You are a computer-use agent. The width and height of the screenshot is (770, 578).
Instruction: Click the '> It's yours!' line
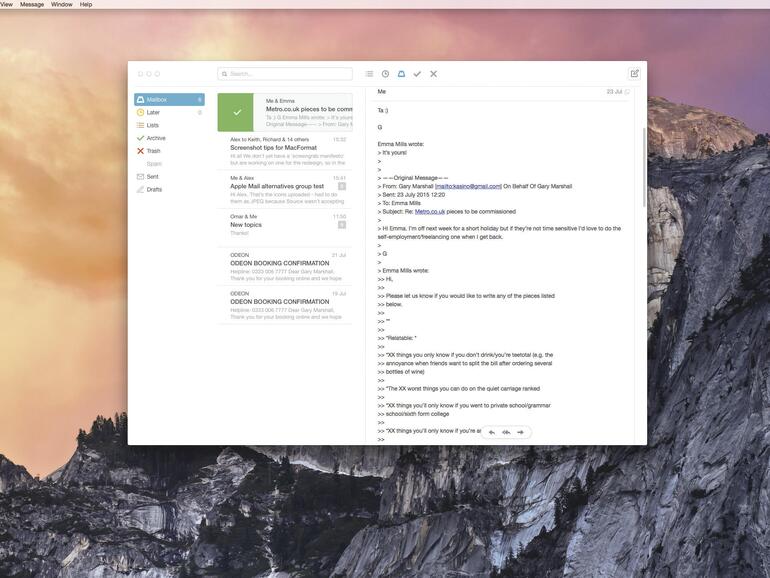[392, 153]
